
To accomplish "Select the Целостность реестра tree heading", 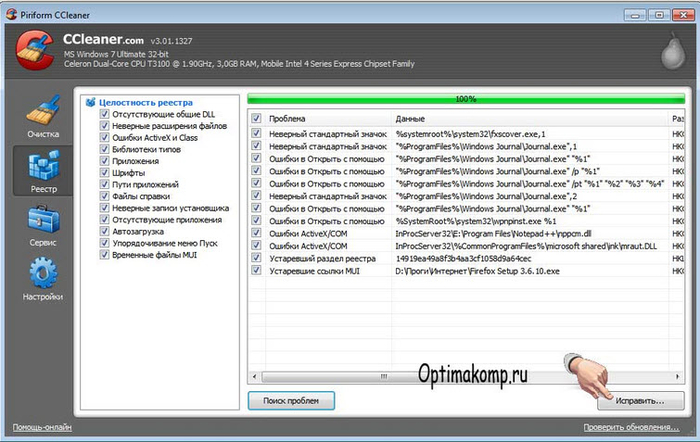I will point(146,102).
